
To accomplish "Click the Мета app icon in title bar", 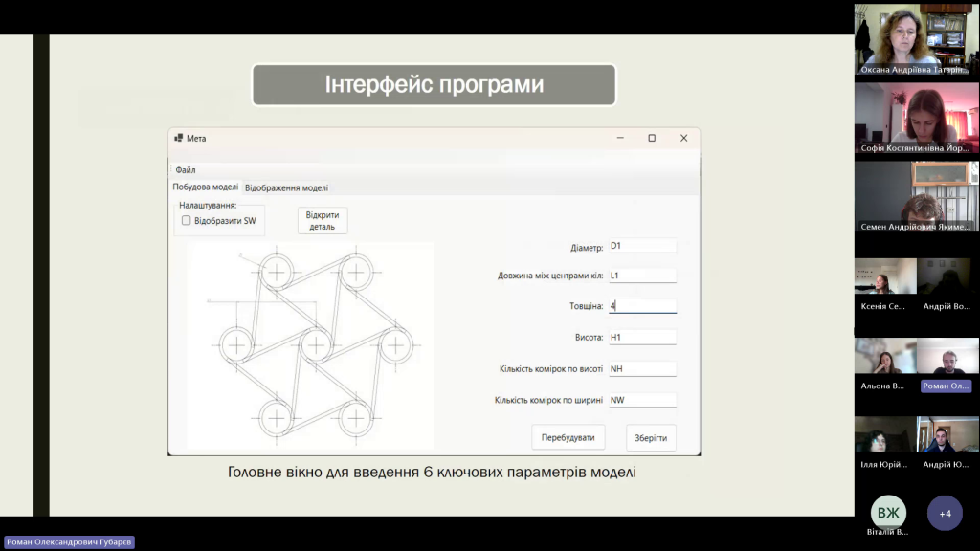I will click(x=178, y=138).
